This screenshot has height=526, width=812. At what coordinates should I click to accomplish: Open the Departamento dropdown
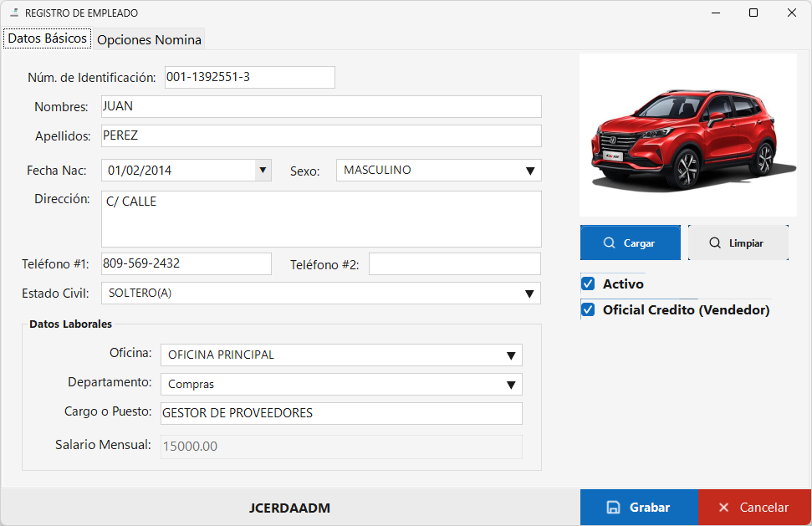[511, 385]
